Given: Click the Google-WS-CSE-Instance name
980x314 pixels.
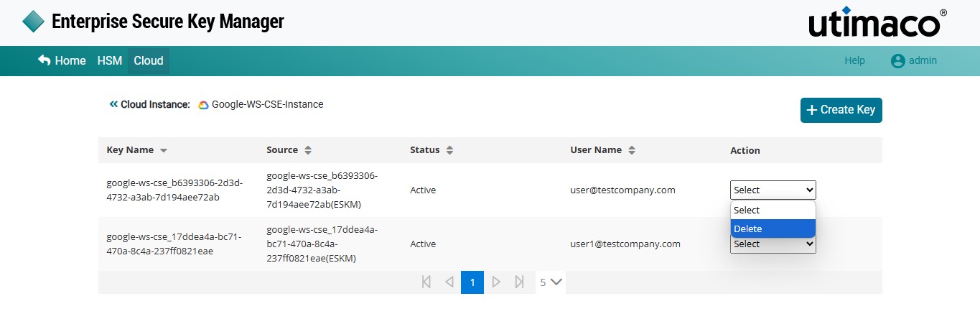Looking at the screenshot, I should pyautogui.click(x=268, y=104).
